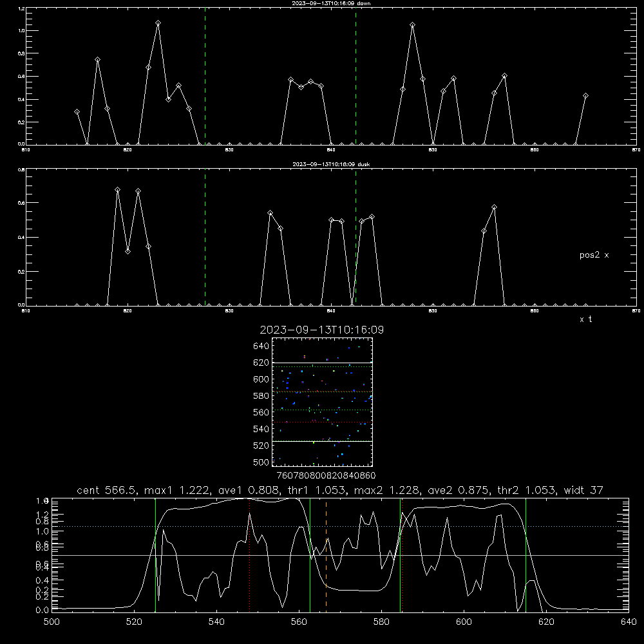Click the diamond peak near 856 in dusk plot
The image size is (644, 644).
(494, 207)
